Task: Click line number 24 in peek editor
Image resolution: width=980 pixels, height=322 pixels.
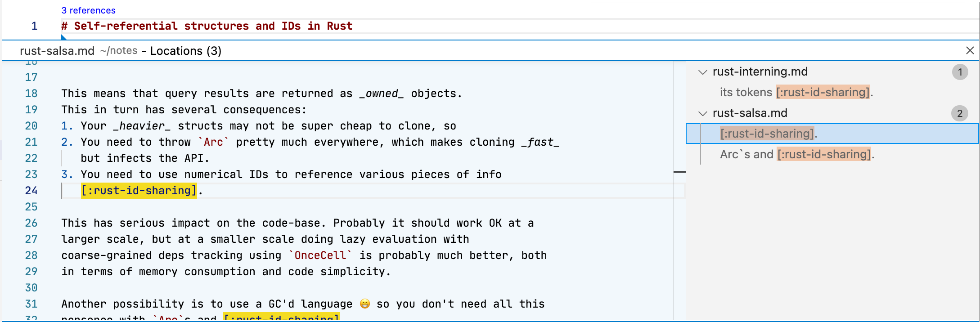Action: click(x=31, y=191)
